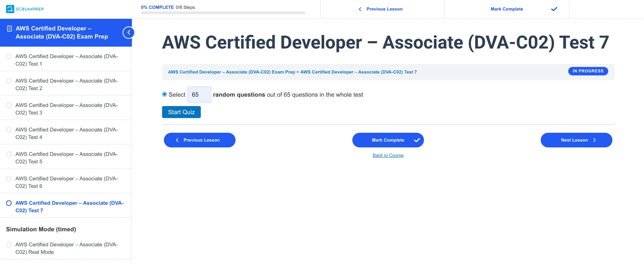Click the course progress bar
The height and width of the screenshot is (264, 644).
(x=223, y=13)
